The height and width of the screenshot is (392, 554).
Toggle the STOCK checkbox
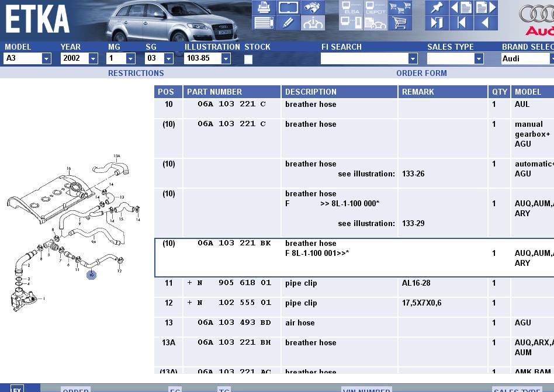coord(248,59)
